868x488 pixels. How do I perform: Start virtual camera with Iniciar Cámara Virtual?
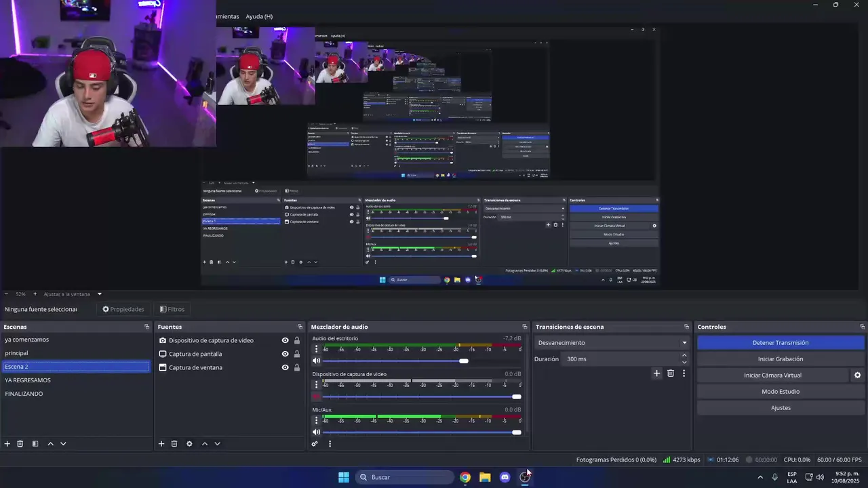coord(772,375)
